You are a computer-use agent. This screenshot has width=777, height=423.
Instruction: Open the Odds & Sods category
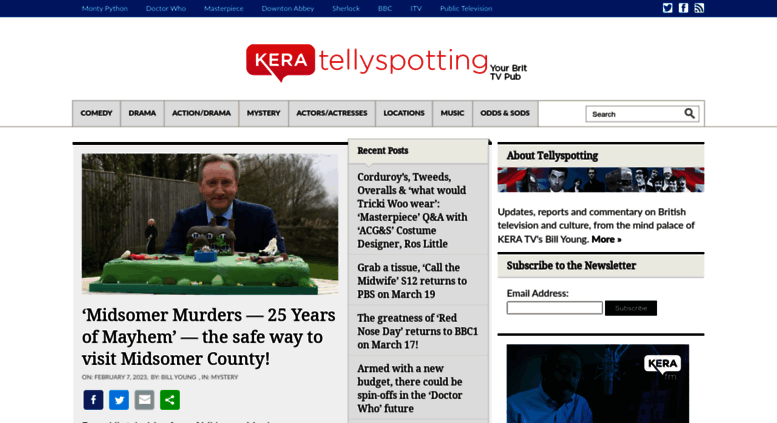pos(505,113)
